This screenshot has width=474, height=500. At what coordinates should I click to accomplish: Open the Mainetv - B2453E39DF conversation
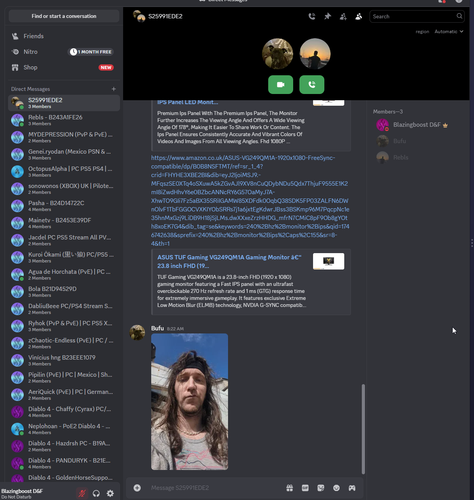(64, 223)
